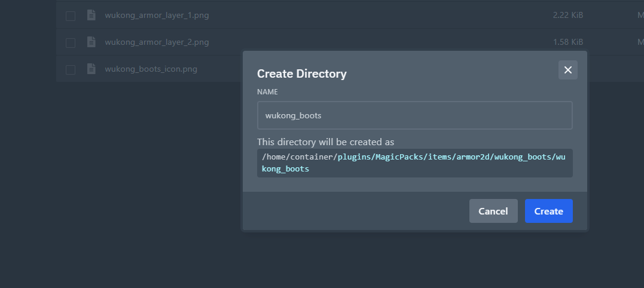Image resolution: width=644 pixels, height=288 pixels.
Task: Click the Create button
Action: pyautogui.click(x=548, y=211)
